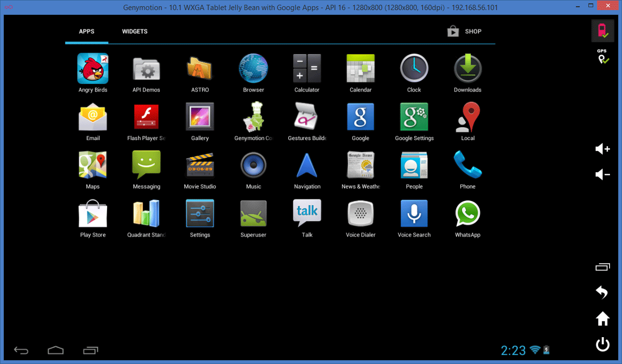Click Genymotion sidebar back arrow
Viewport: 622px width, 364px height.
tap(602, 292)
